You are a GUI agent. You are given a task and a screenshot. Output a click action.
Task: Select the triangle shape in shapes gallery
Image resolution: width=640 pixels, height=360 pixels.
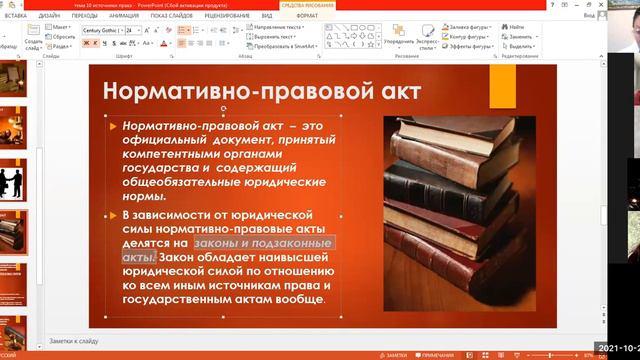[329, 36]
